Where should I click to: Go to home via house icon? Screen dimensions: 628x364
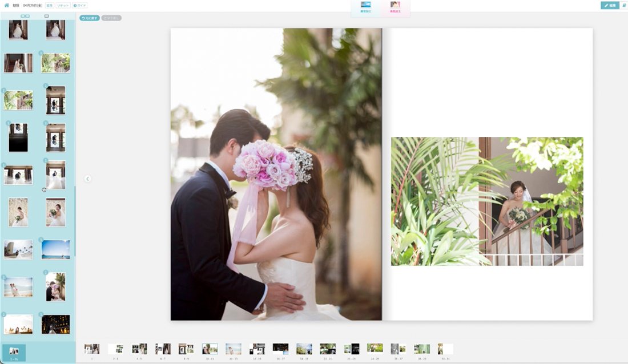click(6, 5)
